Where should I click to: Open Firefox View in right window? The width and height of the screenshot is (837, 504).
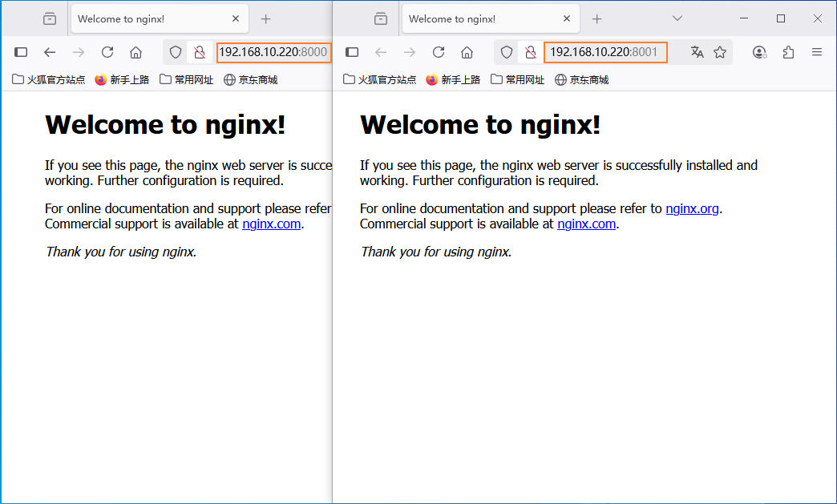click(x=381, y=18)
